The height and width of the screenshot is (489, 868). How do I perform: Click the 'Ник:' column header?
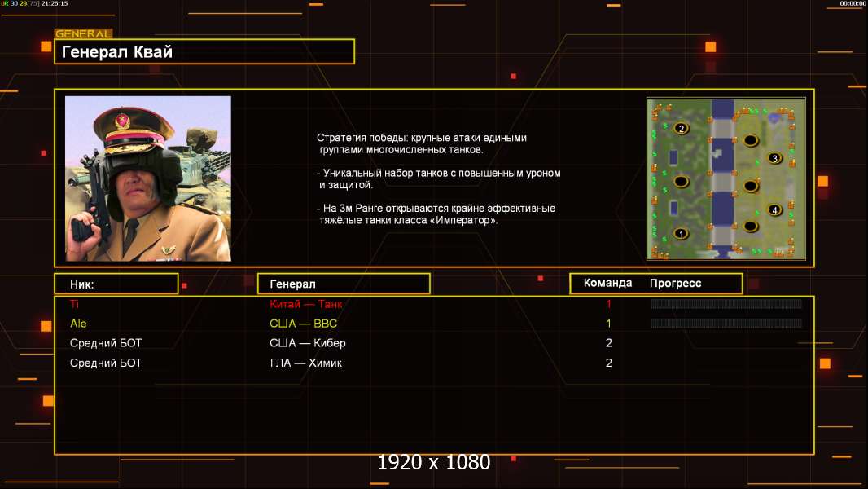pos(116,284)
